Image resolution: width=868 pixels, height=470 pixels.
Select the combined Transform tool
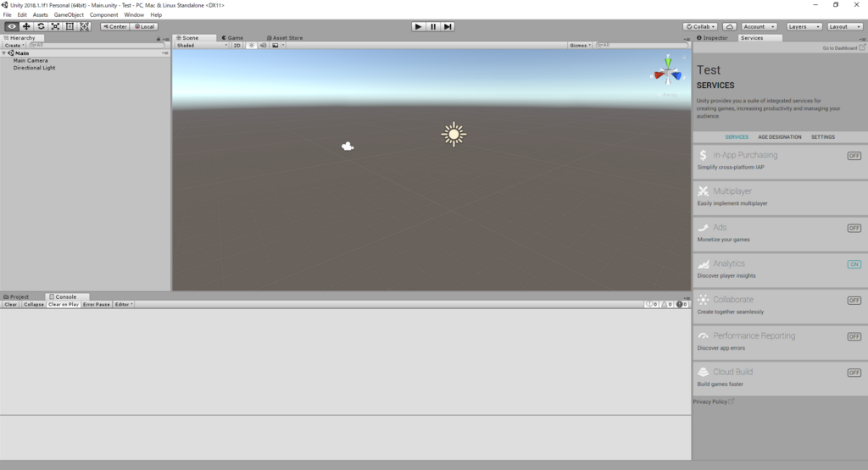(84, 26)
